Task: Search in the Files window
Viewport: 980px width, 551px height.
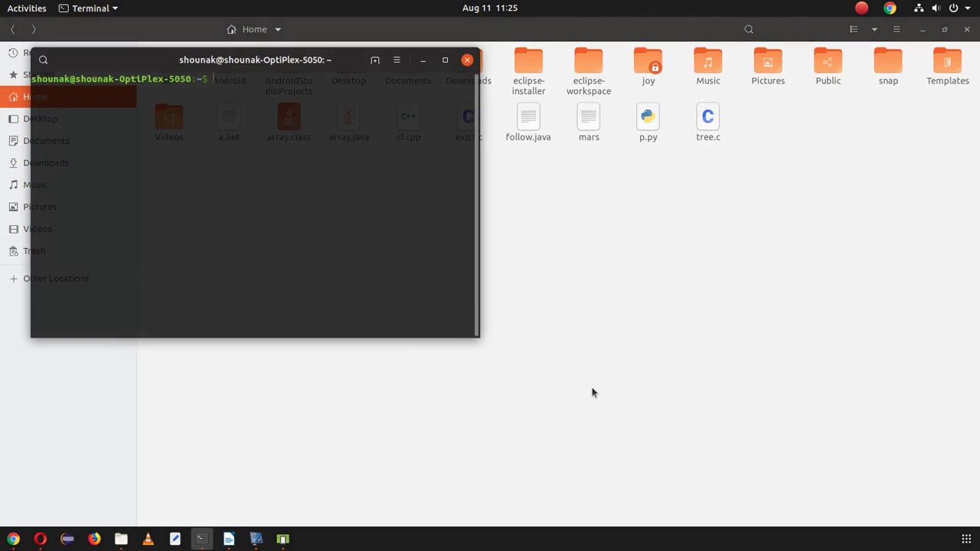Action: [749, 29]
